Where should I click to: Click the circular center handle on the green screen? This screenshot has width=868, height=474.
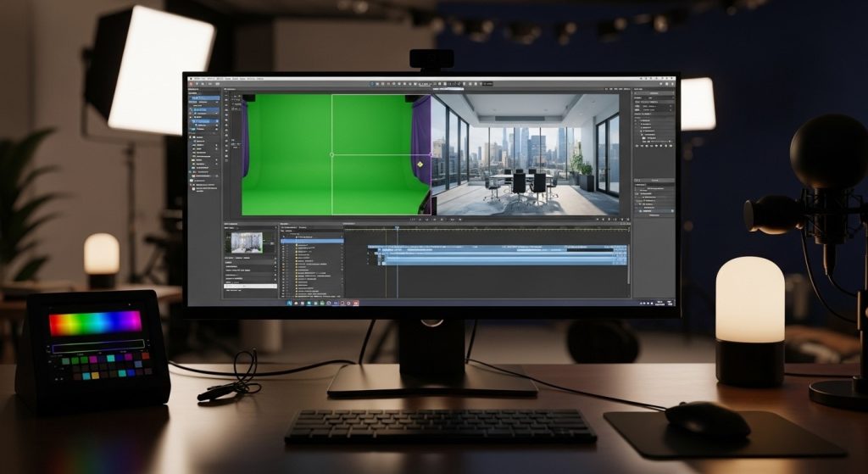(331, 154)
